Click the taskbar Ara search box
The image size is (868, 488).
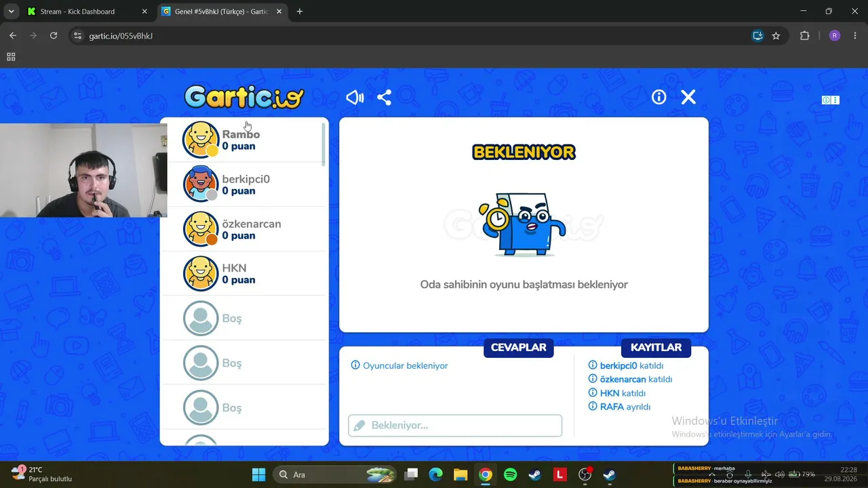click(334, 474)
